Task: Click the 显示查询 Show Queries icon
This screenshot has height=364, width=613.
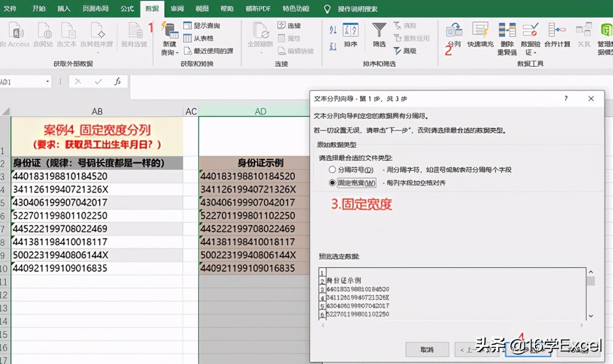Action: coord(187,25)
